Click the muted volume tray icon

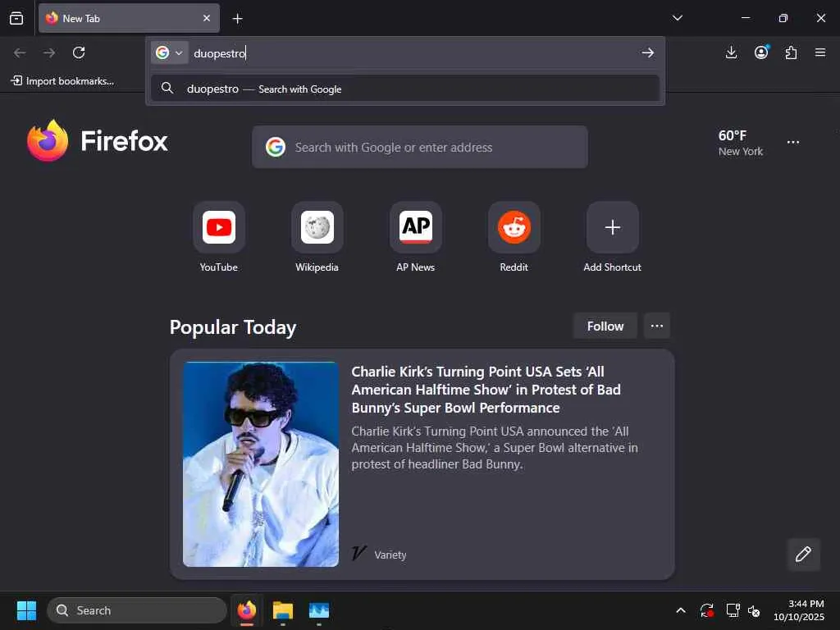click(754, 610)
